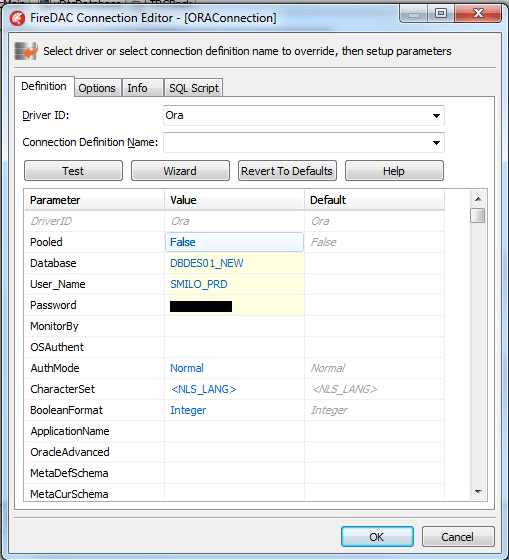Click the Test connection button

73,171
